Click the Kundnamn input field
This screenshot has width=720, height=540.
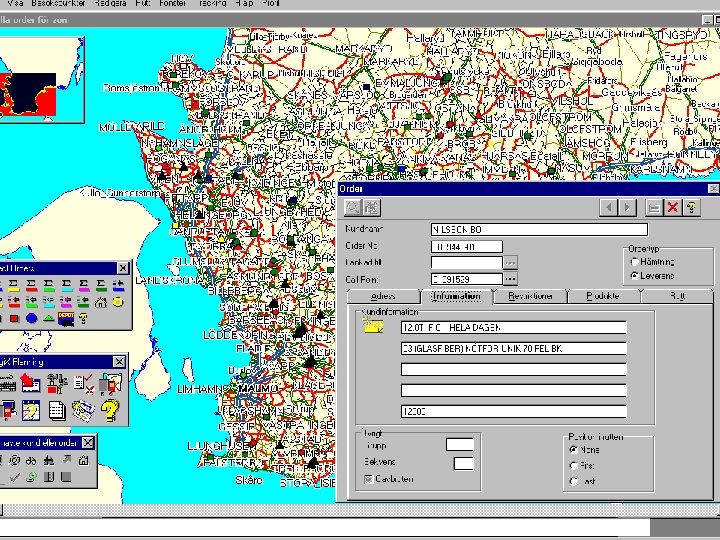click(x=539, y=229)
